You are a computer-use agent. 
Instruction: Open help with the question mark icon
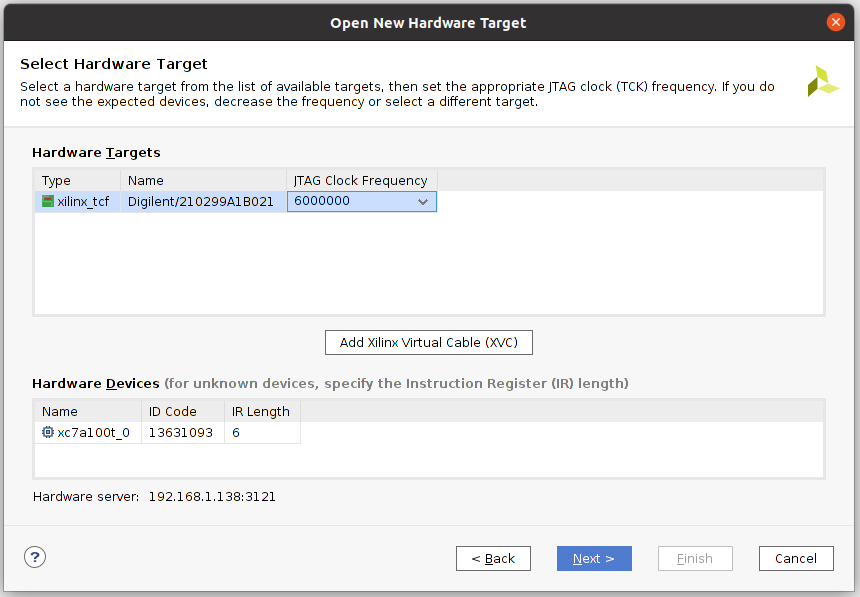35,558
